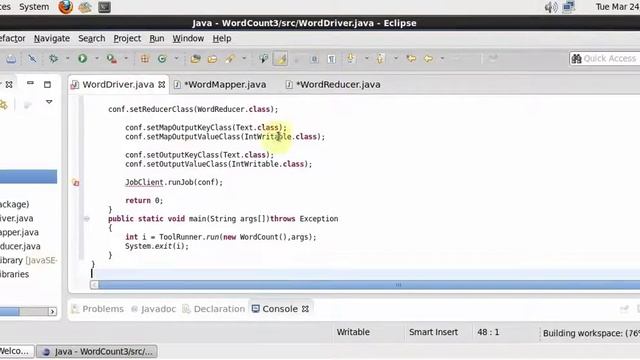The image size is (640, 360).
Task: Open the Problems view tab
Action: click(98, 309)
